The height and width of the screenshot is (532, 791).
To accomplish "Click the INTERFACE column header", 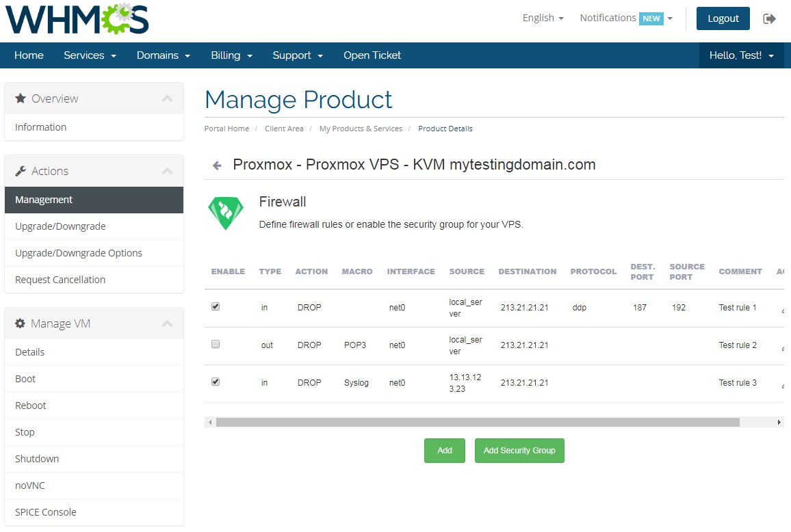I will click(411, 271).
